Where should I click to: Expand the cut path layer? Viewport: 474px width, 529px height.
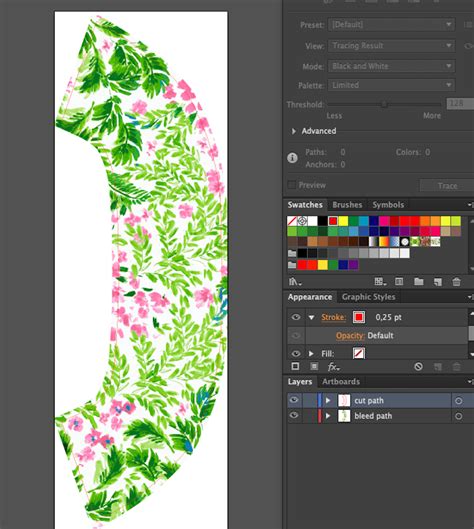click(x=328, y=400)
